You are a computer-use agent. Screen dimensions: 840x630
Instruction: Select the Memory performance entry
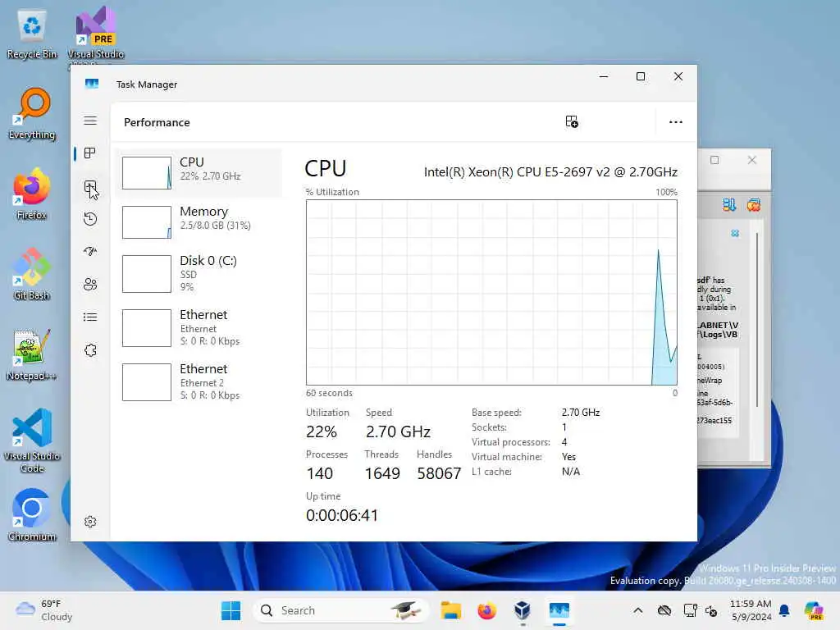(x=199, y=222)
